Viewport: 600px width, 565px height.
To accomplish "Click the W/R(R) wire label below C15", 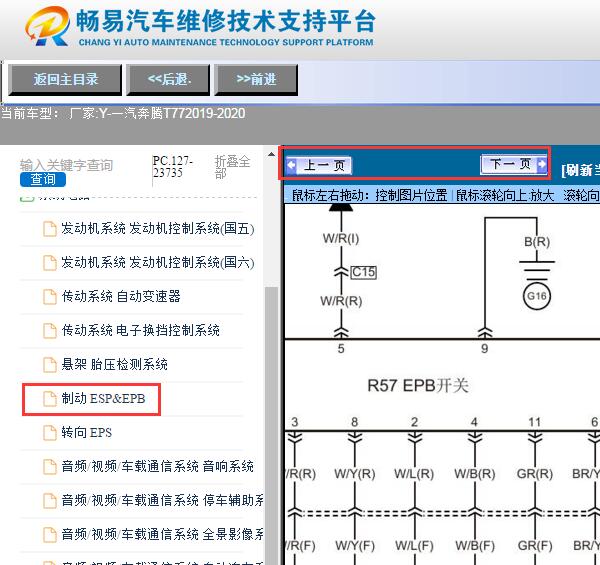I will coord(341,301).
